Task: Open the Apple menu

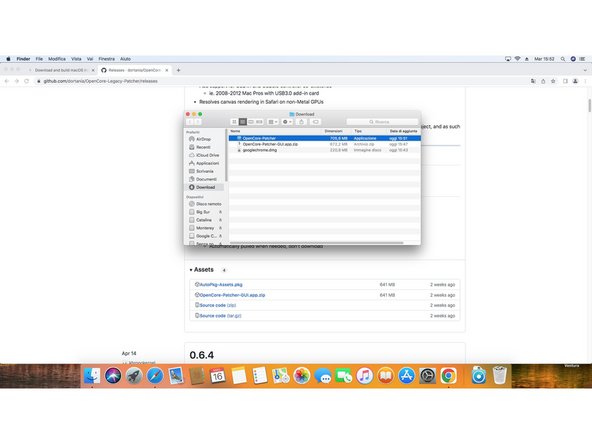Action: [8, 59]
